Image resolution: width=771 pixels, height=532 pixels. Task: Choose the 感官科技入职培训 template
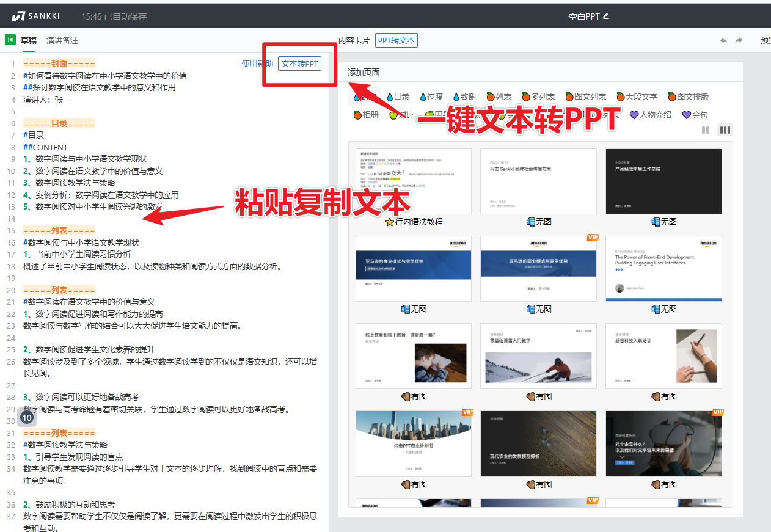click(x=663, y=356)
